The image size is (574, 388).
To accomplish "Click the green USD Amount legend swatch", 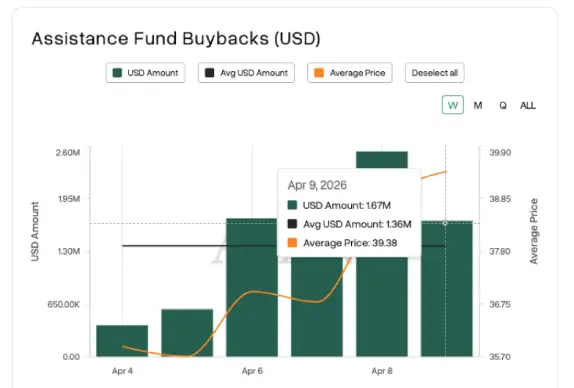I will pyautogui.click(x=117, y=73).
